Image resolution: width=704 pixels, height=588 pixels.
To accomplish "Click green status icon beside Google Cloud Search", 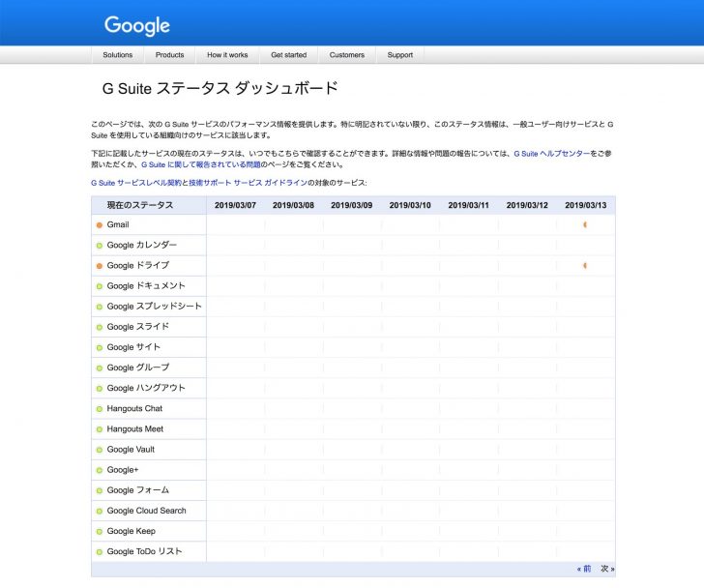I will pos(100,512).
